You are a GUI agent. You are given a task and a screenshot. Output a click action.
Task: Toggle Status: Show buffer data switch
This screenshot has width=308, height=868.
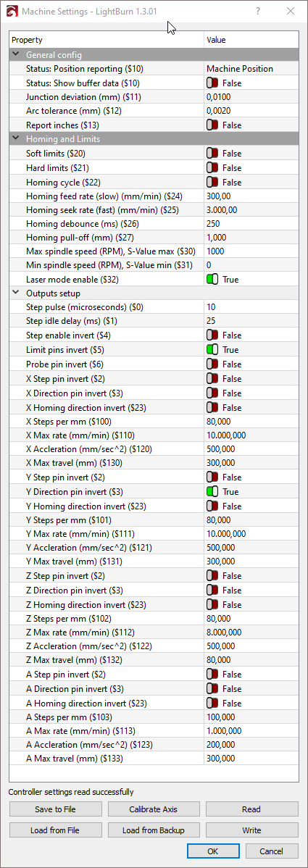(x=213, y=83)
